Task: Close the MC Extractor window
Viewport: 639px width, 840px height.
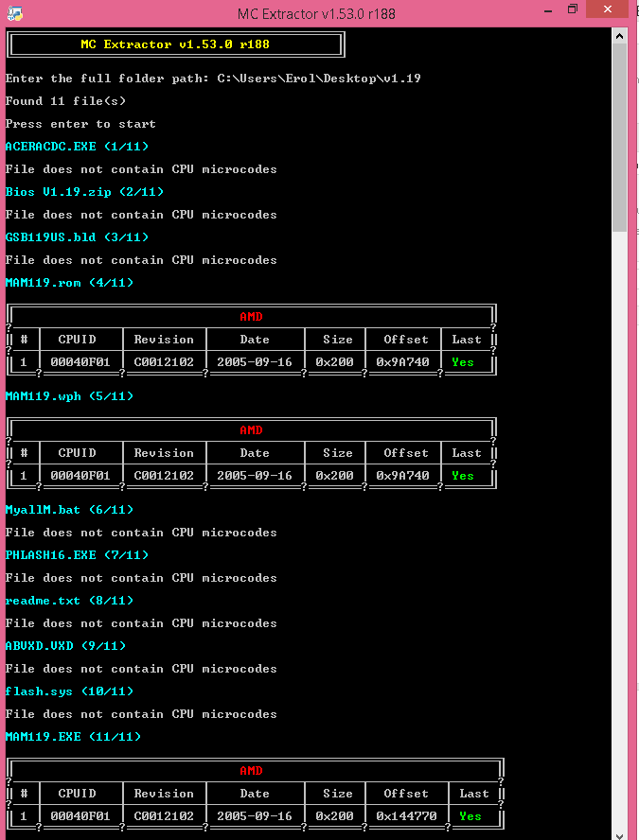Action: (607, 9)
